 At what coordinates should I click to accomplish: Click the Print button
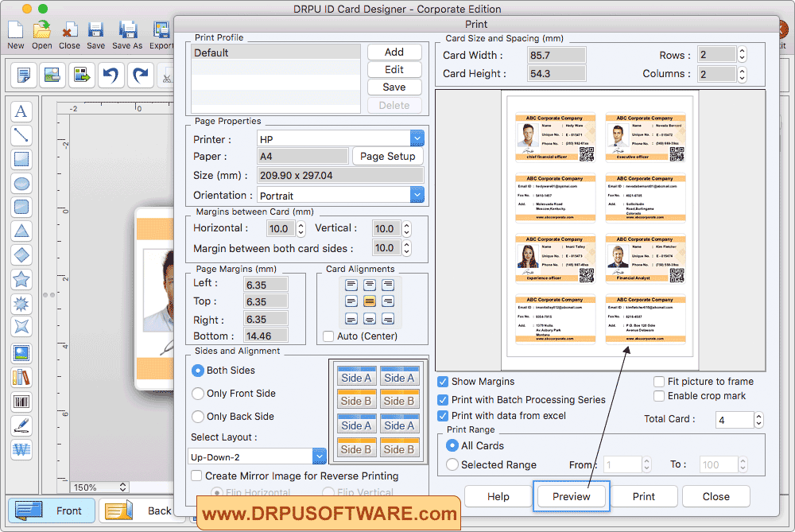coord(643,496)
